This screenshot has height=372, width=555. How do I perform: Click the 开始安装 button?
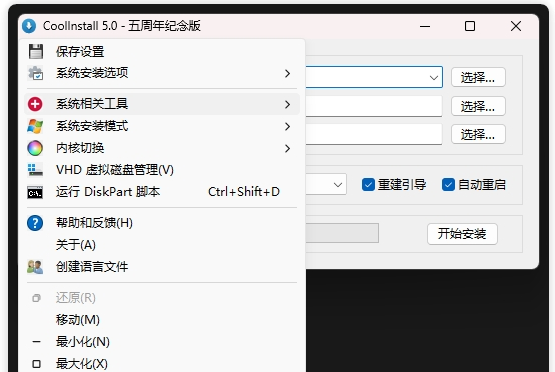[x=462, y=234]
